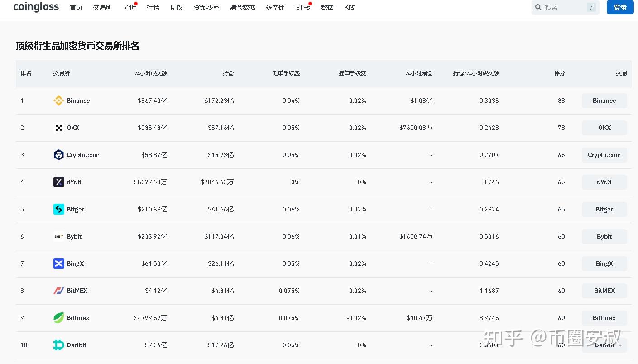
Task: Open the 多空比 menu item
Action: coord(276,7)
